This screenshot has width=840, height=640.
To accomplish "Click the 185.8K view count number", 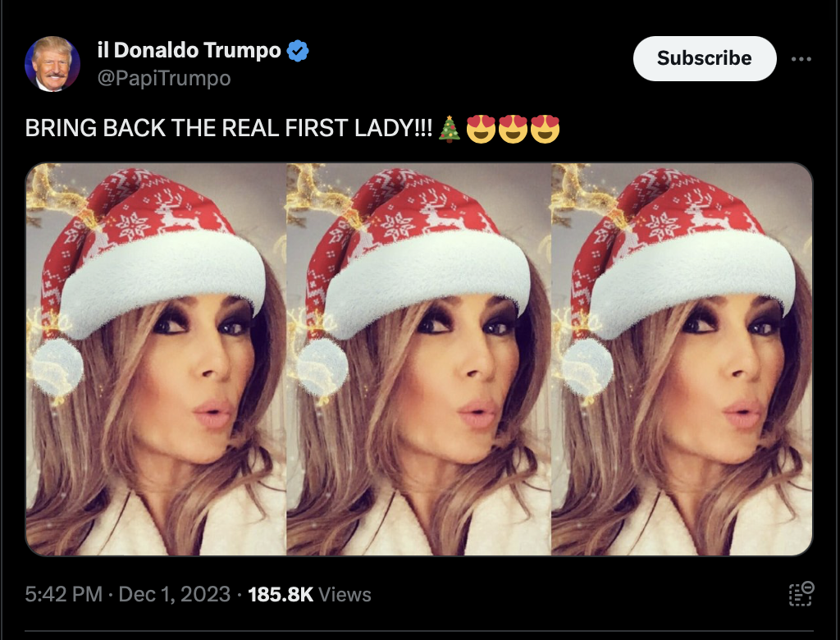I will (281, 594).
